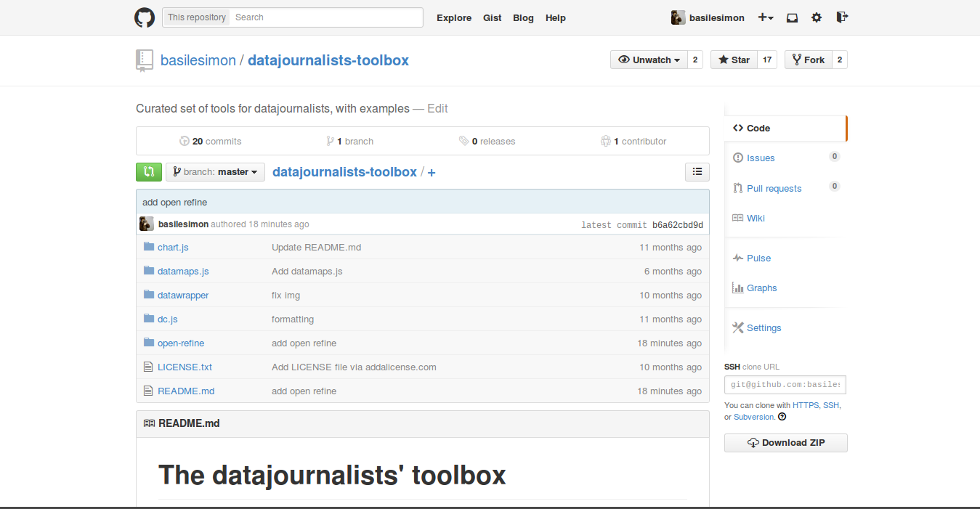This screenshot has height=509, width=980.
Task: Open latest commit b6a62cbd9d
Action: pos(678,225)
